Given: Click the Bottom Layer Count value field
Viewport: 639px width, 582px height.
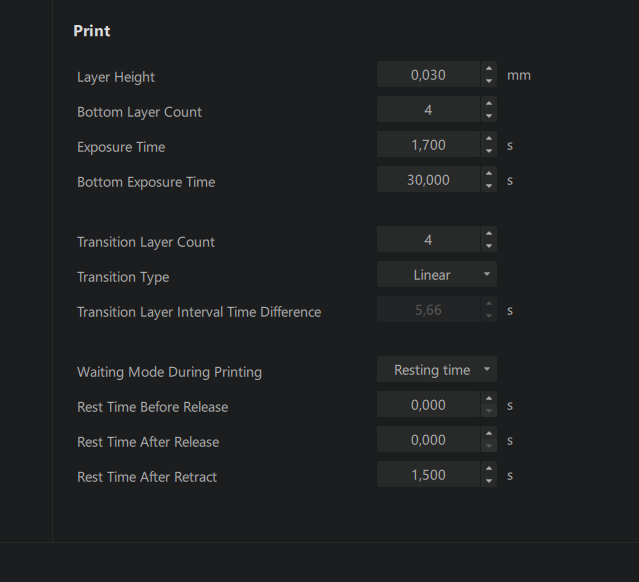Looking at the screenshot, I should [x=428, y=109].
